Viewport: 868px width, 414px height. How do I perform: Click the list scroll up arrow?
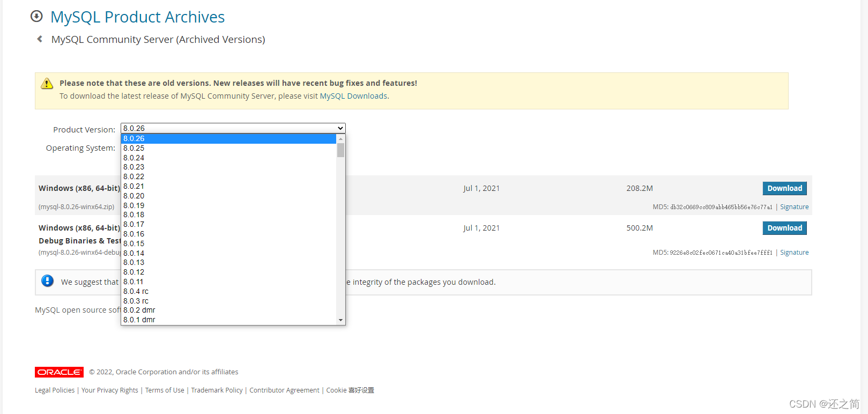tap(340, 138)
